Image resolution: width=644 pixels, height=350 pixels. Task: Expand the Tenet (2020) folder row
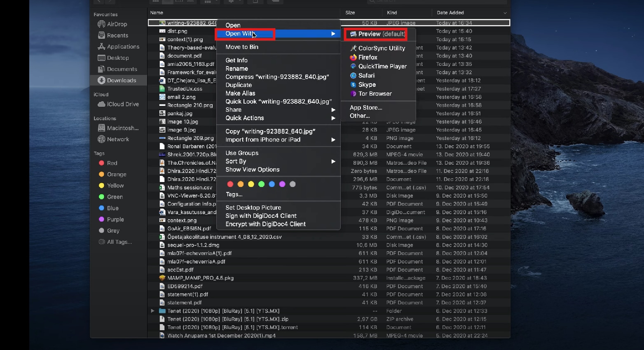pyautogui.click(x=152, y=311)
